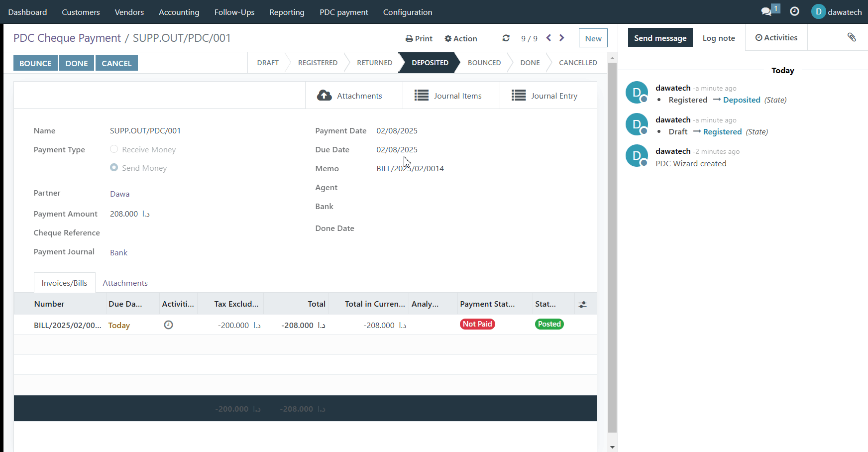Click the activity clock in bill row
This screenshot has width=868, height=452.
[x=169, y=325]
